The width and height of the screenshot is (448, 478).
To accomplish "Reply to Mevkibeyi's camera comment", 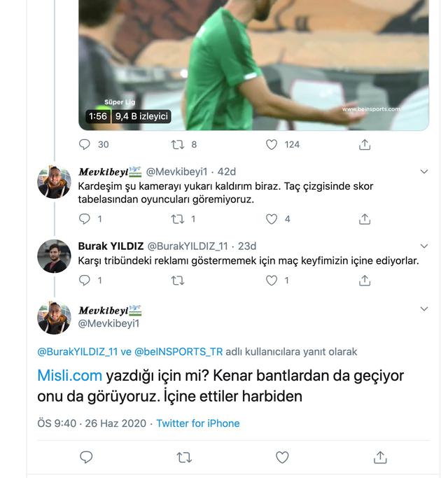I will 85,219.
